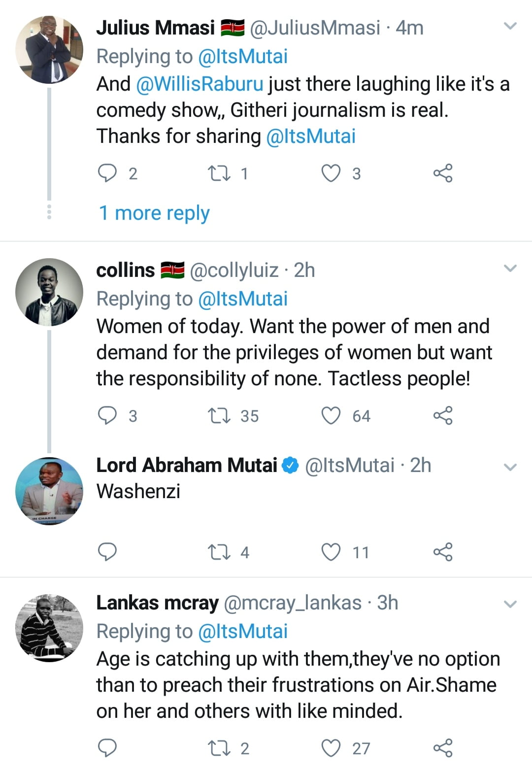Share the collins tweet
532x772 pixels.
tap(442, 416)
